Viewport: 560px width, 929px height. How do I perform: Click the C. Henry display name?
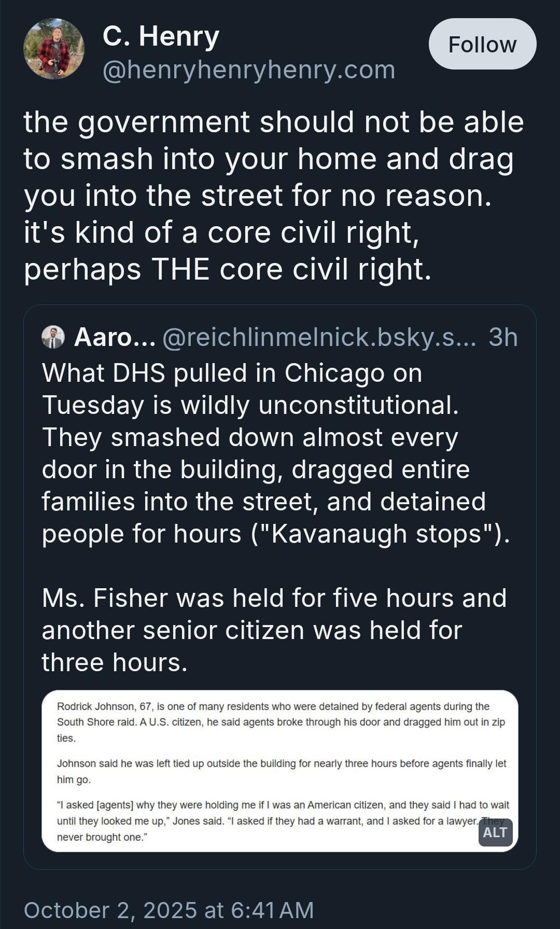tap(161, 37)
